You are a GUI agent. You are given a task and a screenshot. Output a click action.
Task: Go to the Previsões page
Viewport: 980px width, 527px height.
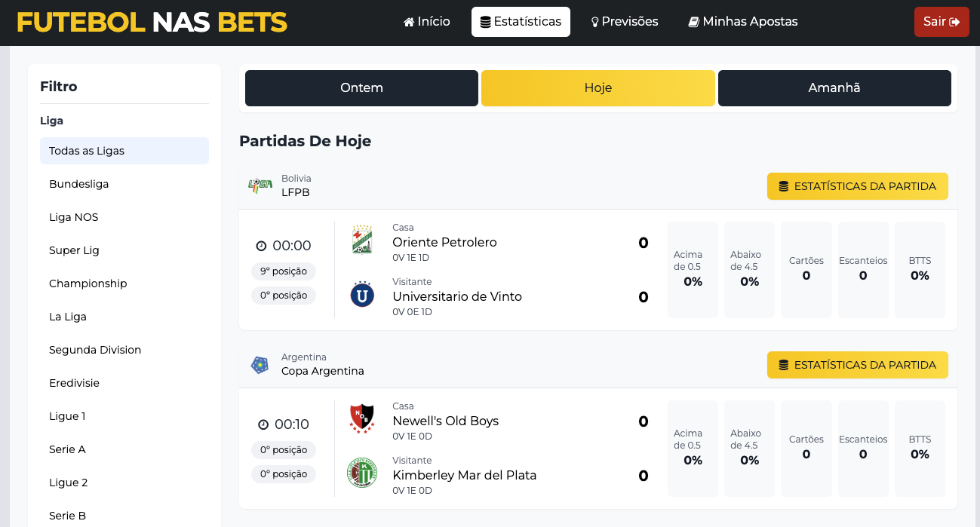pyautogui.click(x=623, y=22)
